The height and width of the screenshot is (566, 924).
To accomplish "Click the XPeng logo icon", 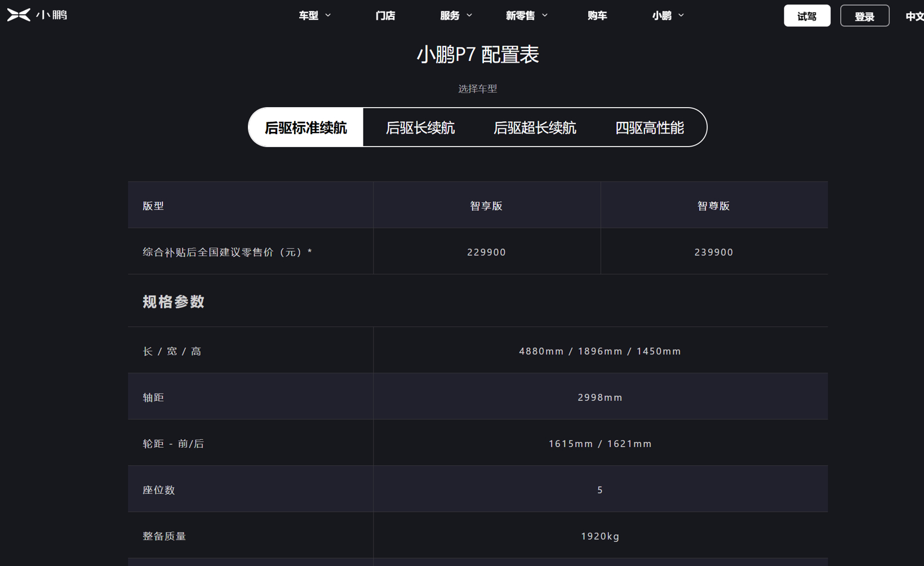I will [19, 15].
